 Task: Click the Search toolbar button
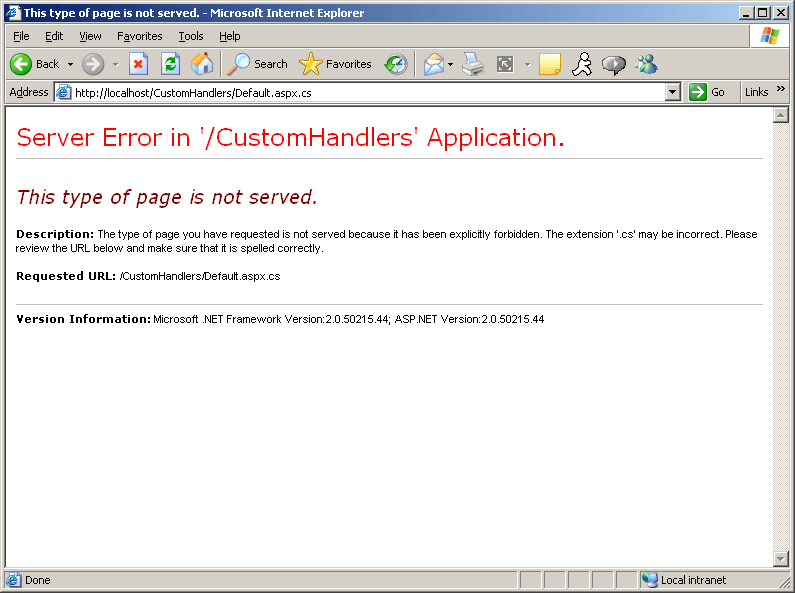coord(257,64)
